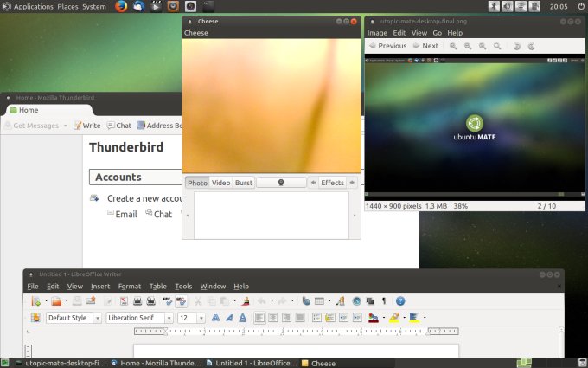Open the Format menu in Writer
Screen dimensions: 588x368
coord(130,286)
